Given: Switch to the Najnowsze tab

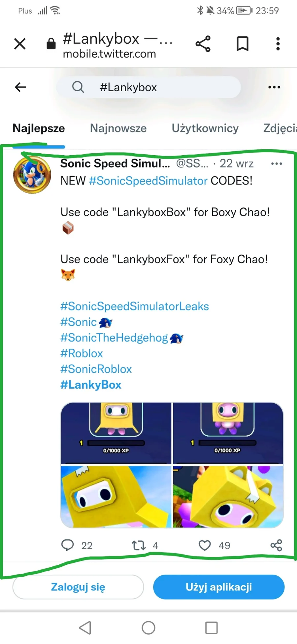Looking at the screenshot, I should click(118, 128).
